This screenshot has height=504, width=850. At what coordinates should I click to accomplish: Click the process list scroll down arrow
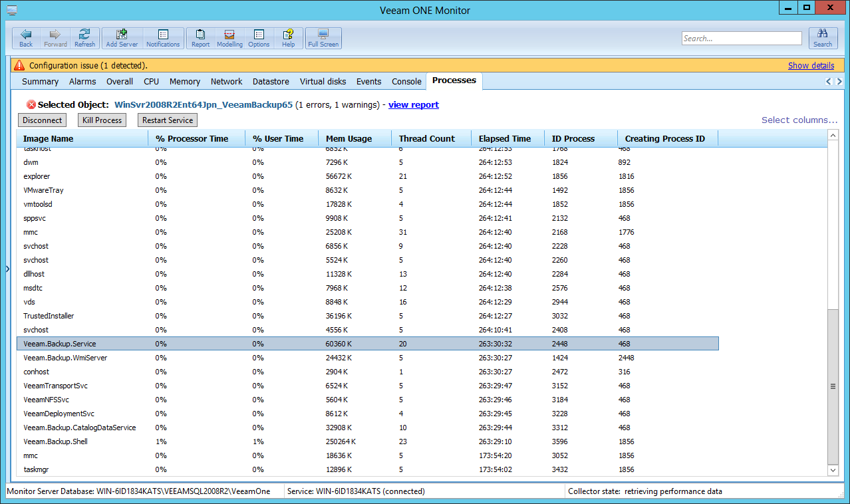pyautogui.click(x=833, y=470)
